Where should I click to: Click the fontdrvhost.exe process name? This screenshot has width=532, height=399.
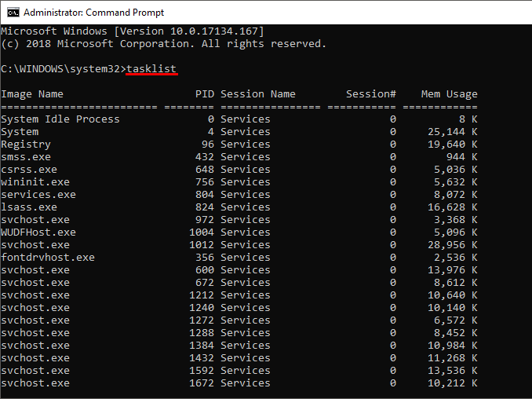tap(48, 258)
